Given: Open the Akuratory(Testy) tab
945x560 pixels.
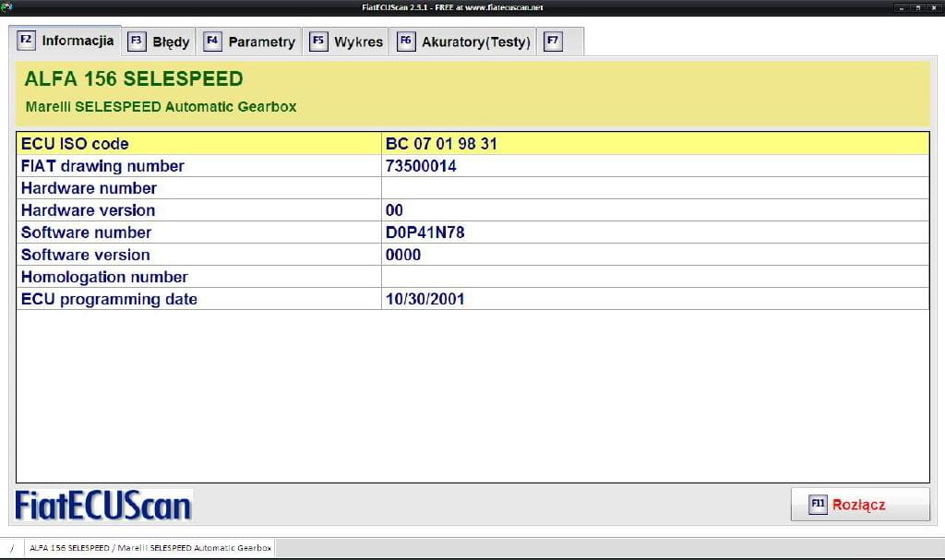Looking at the screenshot, I should coord(463,42).
